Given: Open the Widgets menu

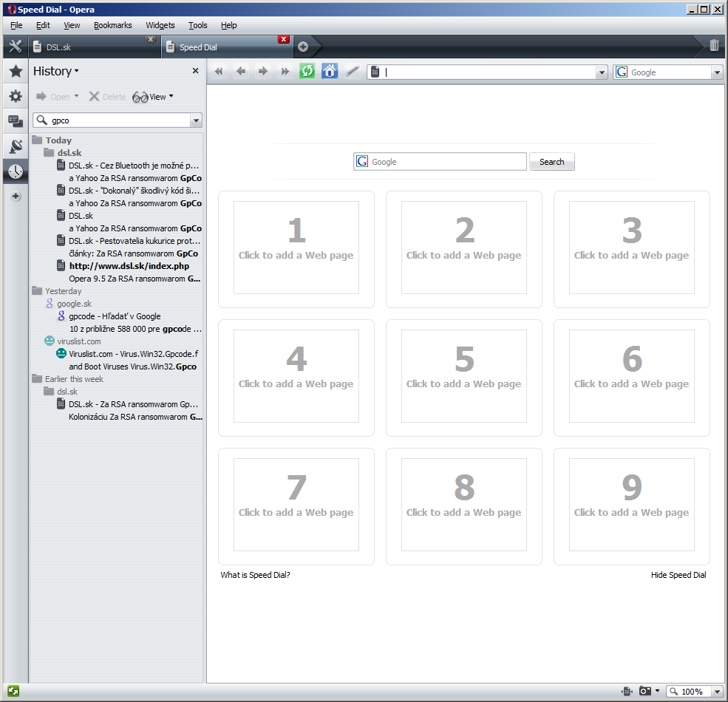Looking at the screenshot, I should click(x=160, y=25).
